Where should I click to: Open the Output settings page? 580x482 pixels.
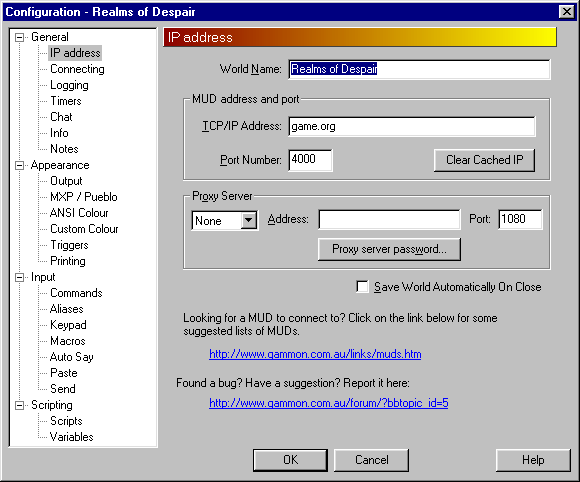(66, 181)
